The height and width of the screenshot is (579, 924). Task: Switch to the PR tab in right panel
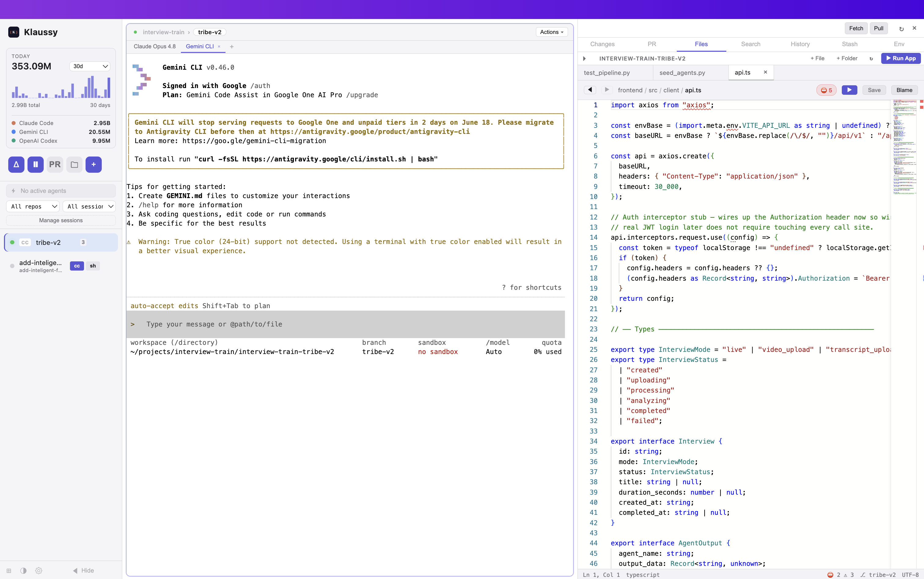[652, 44]
